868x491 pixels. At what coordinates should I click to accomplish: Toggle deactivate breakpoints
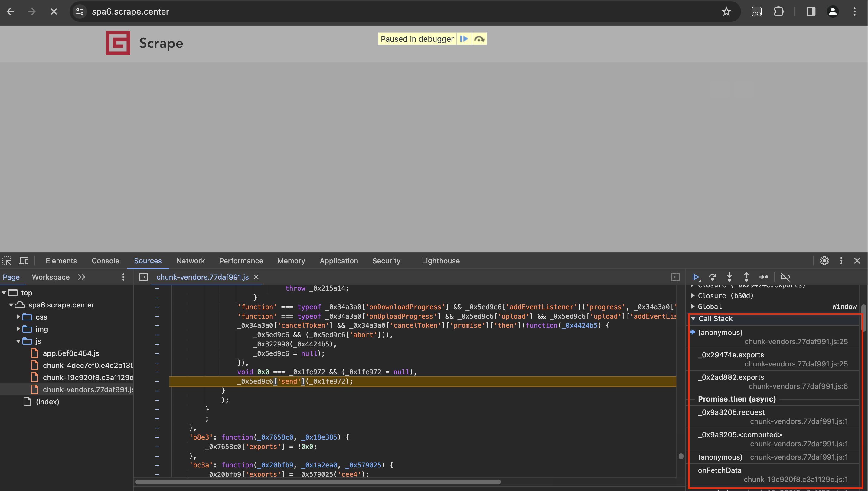785,277
